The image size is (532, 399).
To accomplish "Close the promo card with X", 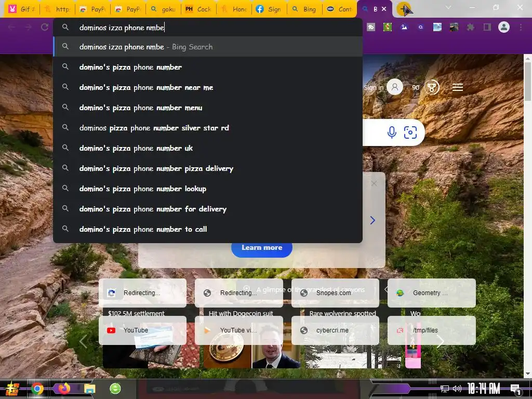I will tap(374, 183).
